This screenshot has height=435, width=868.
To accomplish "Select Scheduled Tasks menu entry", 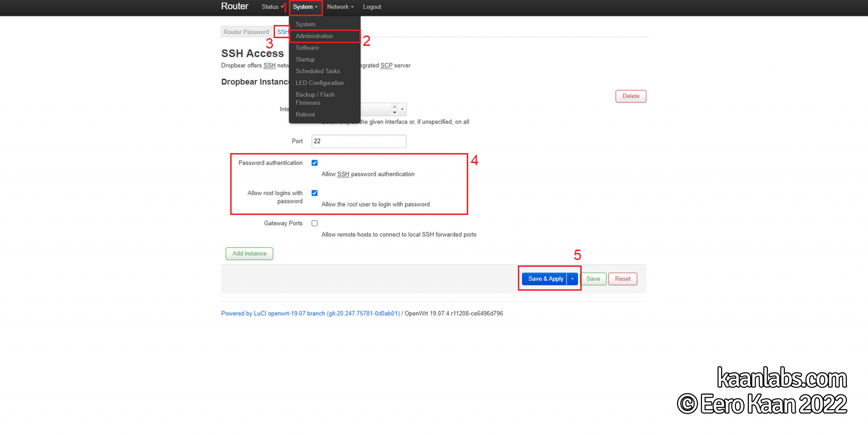I will click(x=318, y=71).
